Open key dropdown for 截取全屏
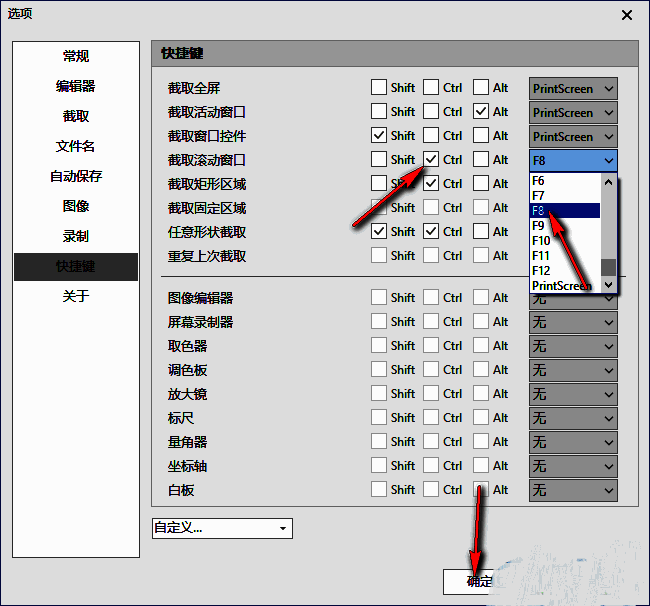 573,88
